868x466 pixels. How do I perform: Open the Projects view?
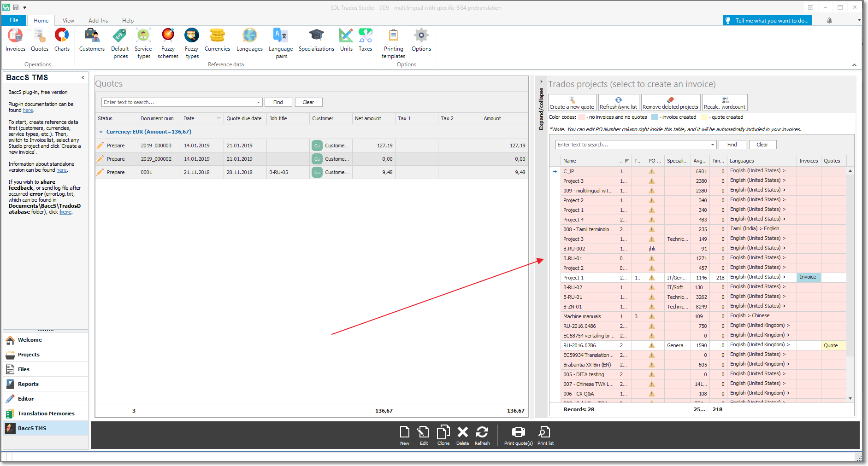[46, 355]
